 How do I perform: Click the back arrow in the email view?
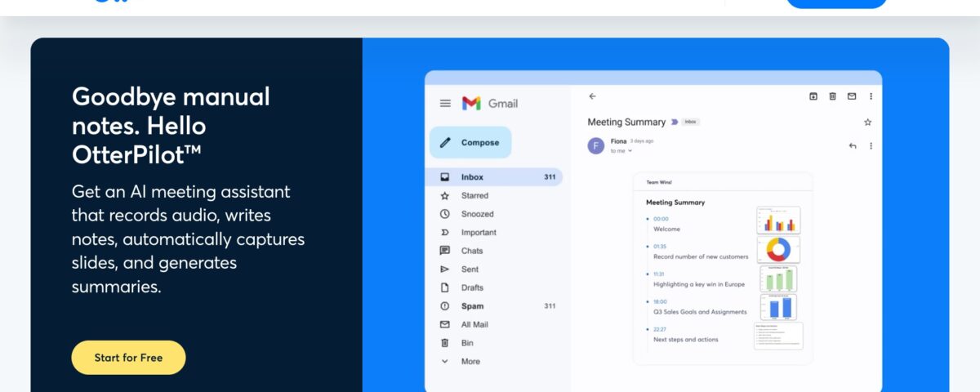point(592,96)
